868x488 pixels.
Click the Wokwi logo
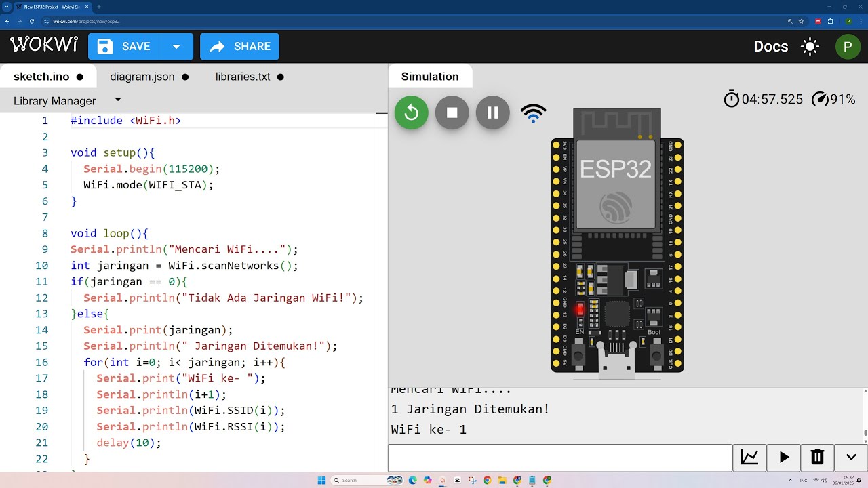(44, 45)
